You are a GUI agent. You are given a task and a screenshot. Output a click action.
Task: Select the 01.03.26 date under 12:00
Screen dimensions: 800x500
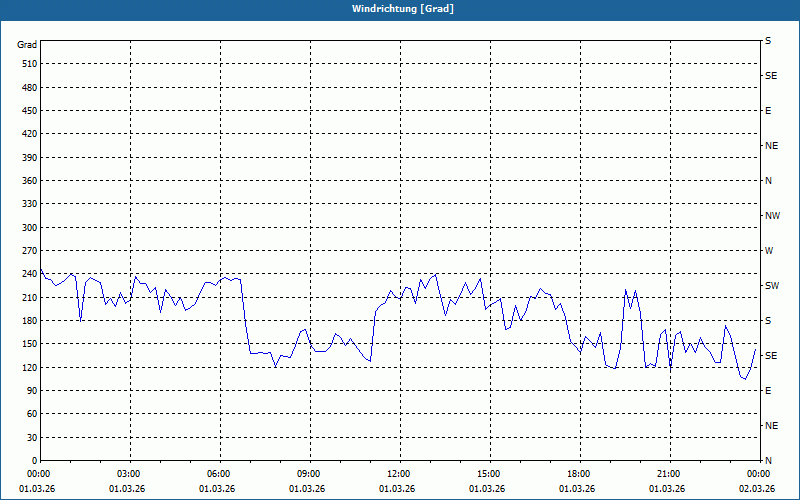coord(397,489)
